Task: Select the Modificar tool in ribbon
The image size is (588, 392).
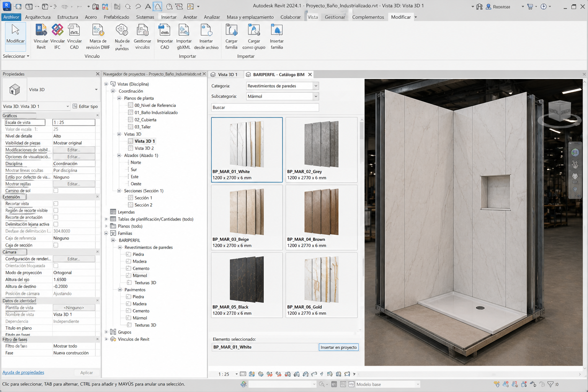Action: (x=15, y=36)
